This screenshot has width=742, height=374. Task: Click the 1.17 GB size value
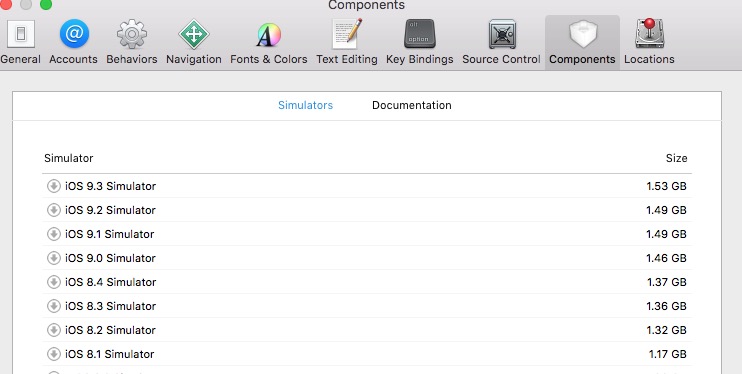[668, 354]
